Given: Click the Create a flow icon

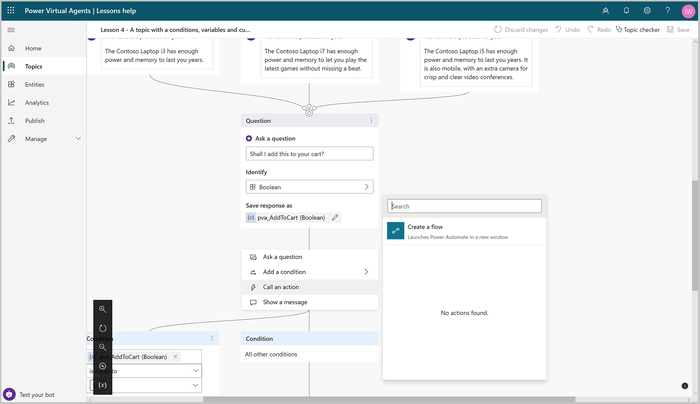Looking at the screenshot, I should (396, 231).
